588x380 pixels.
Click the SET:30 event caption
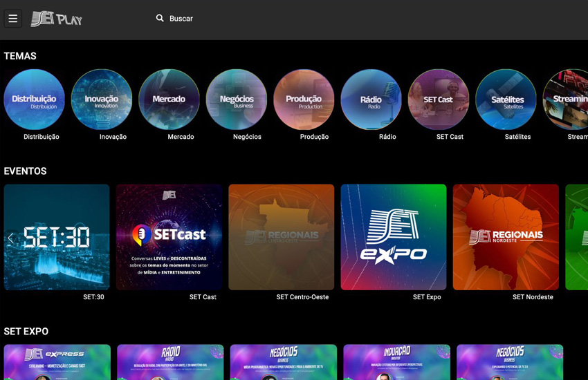(93, 297)
